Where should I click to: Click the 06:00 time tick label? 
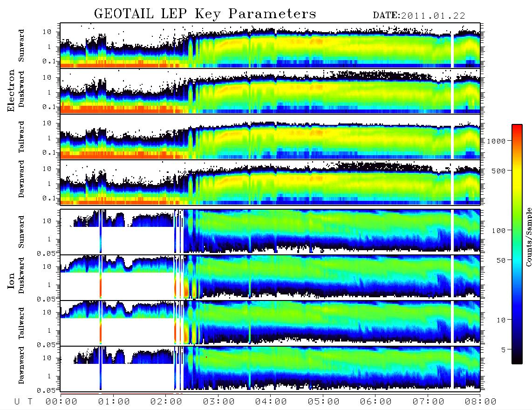click(x=376, y=402)
